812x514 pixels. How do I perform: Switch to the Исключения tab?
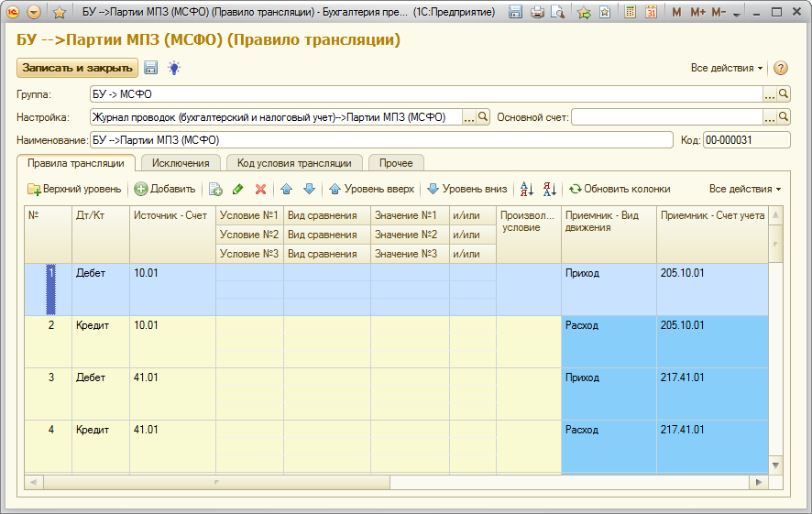[x=181, y=163]
